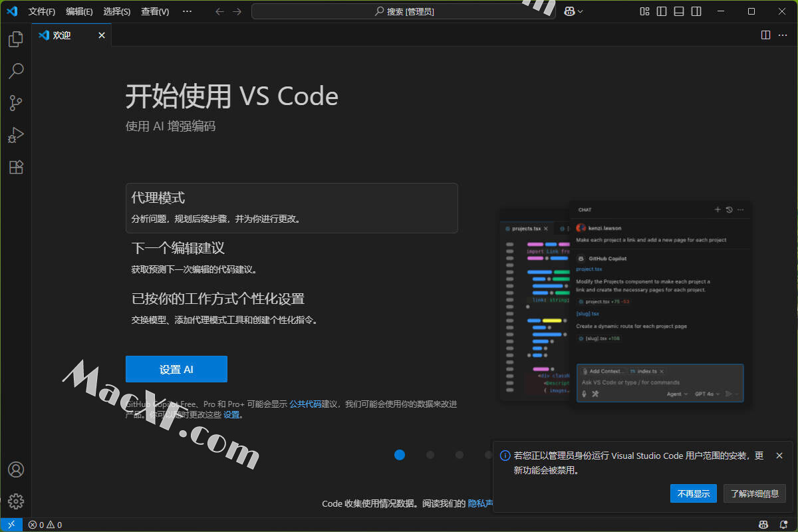Maximize the VS Code window
Viewport: 798px width, 532px height.
tap(751, 11)
